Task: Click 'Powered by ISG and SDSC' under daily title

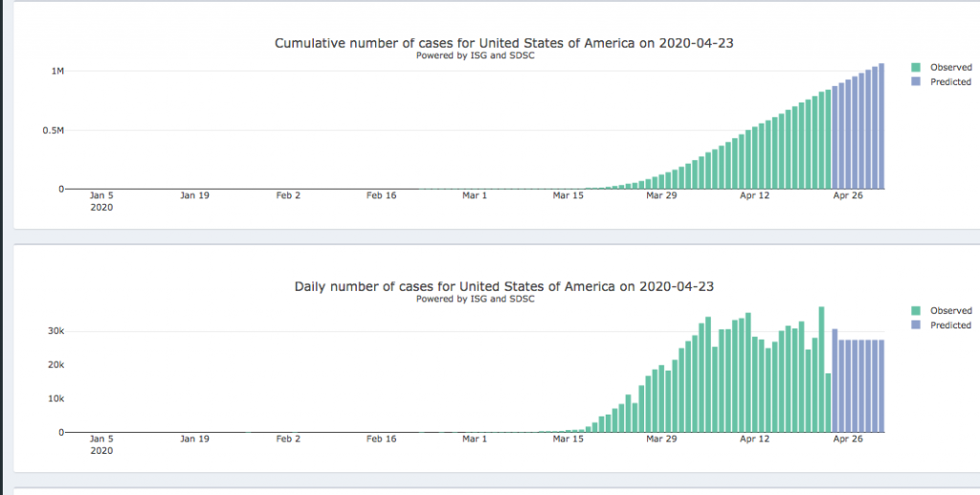Action: 475,299
